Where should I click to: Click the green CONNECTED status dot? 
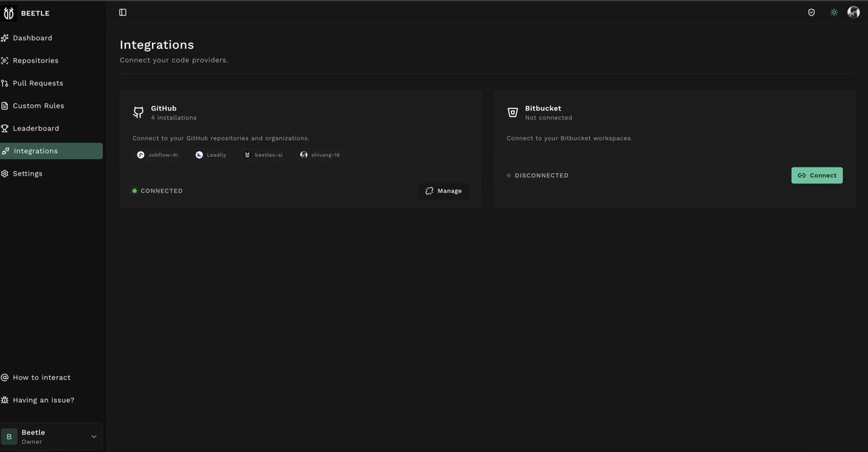[x=135, y=191]
